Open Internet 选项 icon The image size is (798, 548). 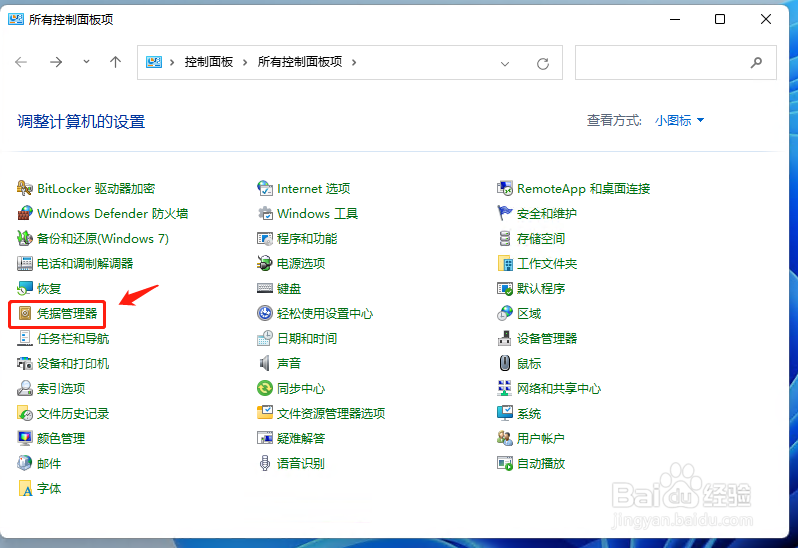coord(265,188)
